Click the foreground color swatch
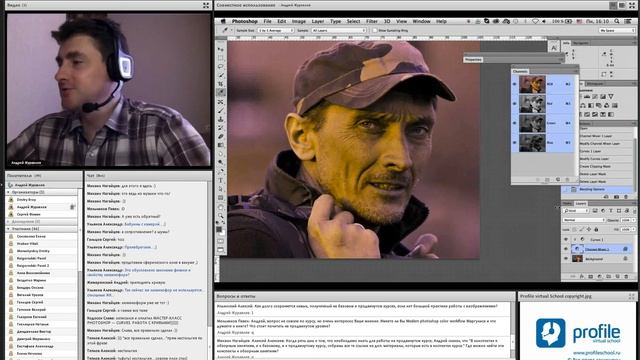The image size is (640, 360). (x=219, y=229)
